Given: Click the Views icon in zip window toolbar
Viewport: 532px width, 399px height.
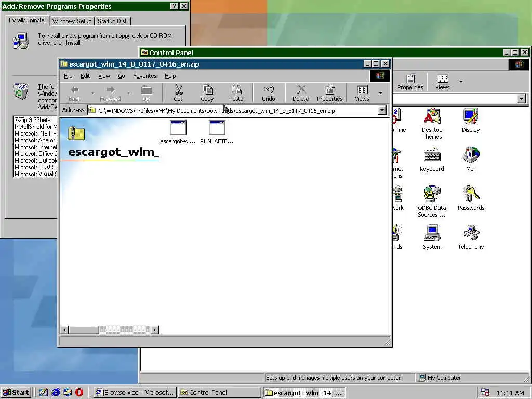Looking at the screenshot, I should click(362, 93).
